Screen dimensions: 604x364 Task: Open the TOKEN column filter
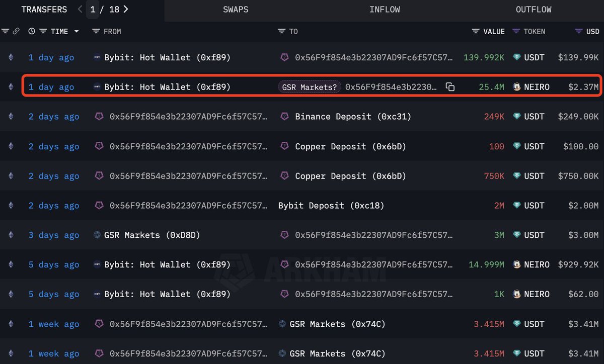coord(516,31)
